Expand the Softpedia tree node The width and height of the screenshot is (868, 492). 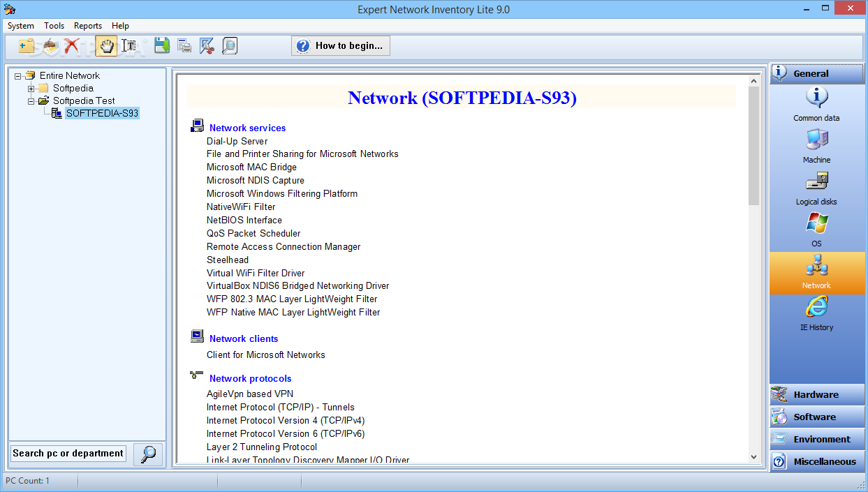[31, 88]
